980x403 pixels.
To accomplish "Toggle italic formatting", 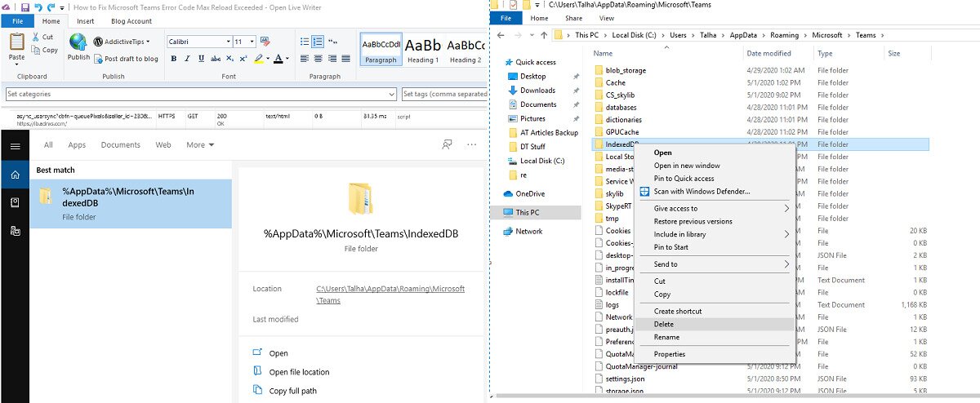I will (x=187, y=59).
